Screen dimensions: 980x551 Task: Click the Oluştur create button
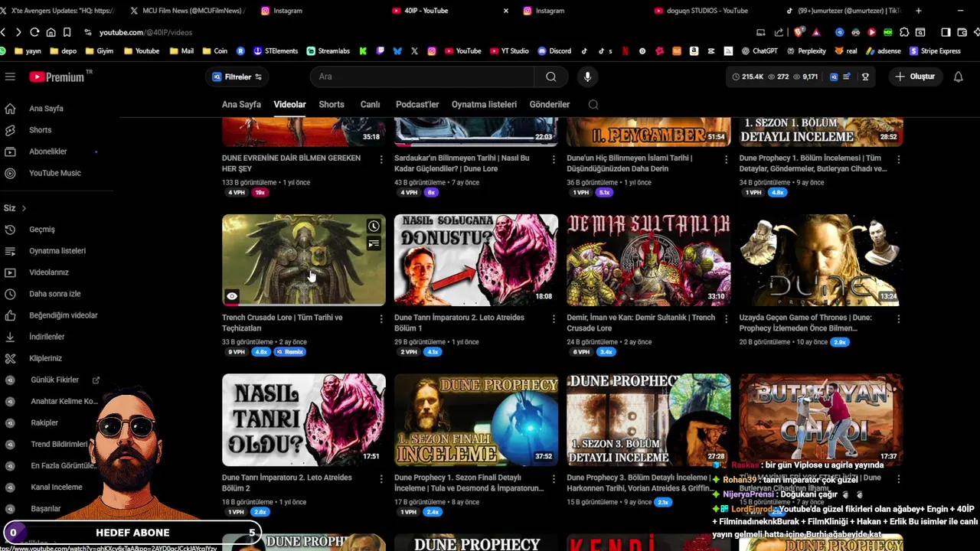point(915,77)
